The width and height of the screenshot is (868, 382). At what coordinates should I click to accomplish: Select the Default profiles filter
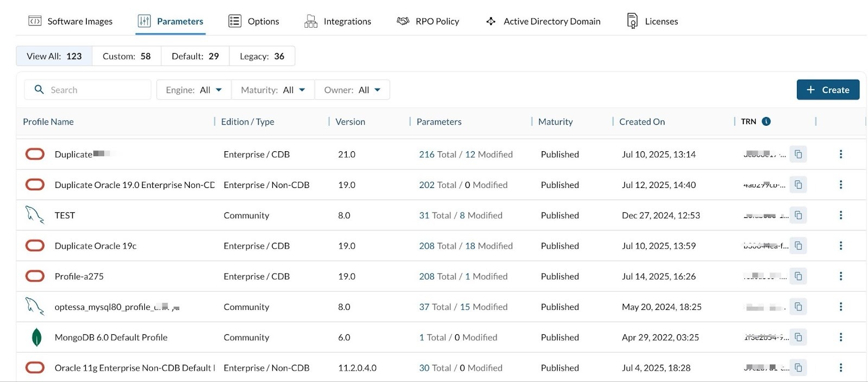[195, 56]
